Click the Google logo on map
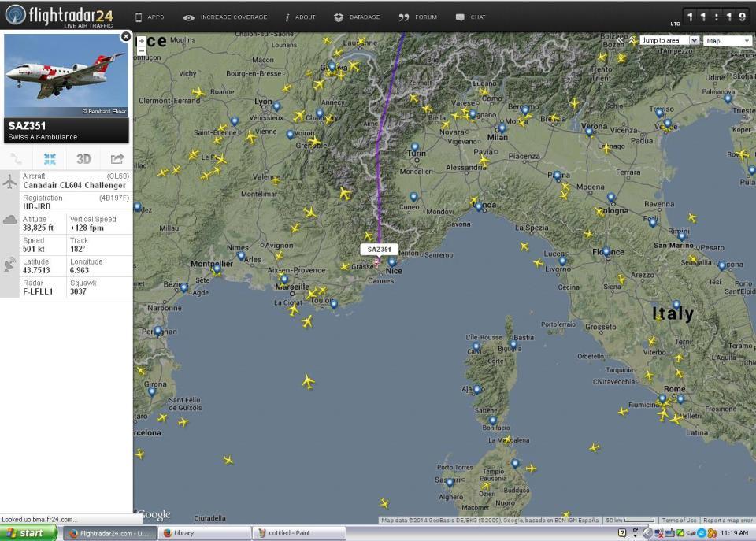Viewport: 756px width, 541px height. click(154, 514)
